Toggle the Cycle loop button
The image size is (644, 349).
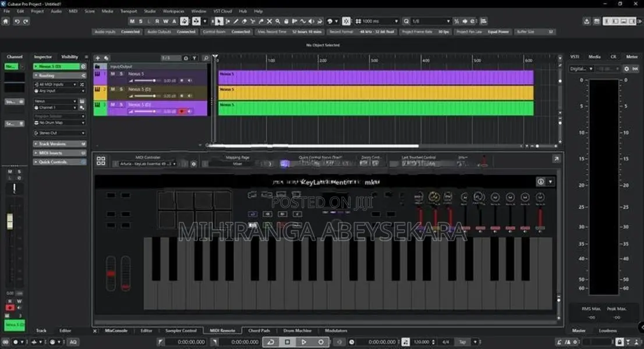[271, 341]
